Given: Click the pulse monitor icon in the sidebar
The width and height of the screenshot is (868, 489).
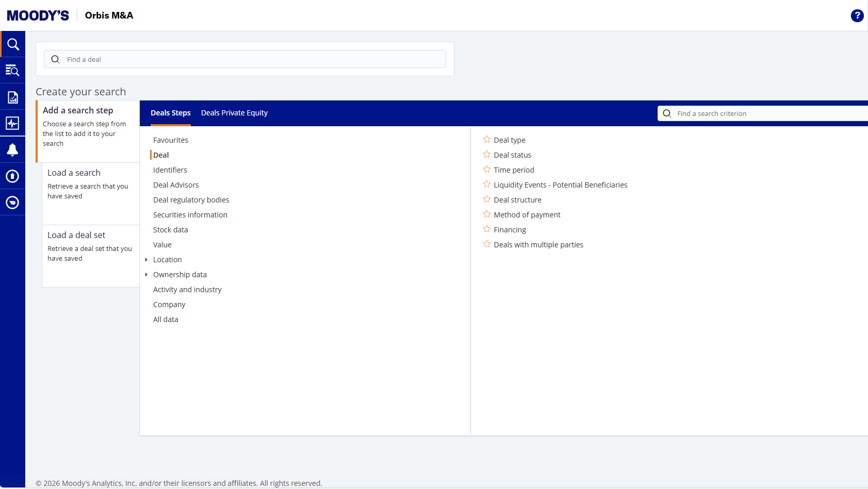Looking at the screenshot, I should pos(13,124).
